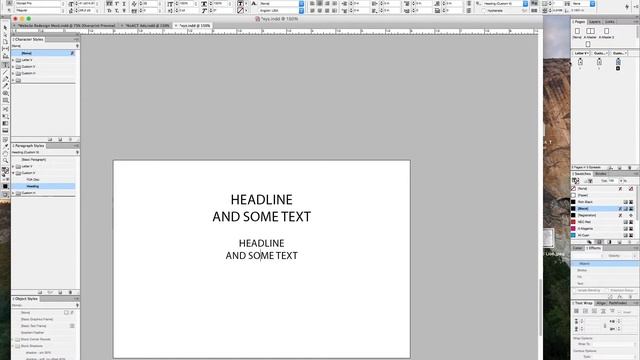Select the [Paper] swatch

pyautogui.click(x=603, y=196)
